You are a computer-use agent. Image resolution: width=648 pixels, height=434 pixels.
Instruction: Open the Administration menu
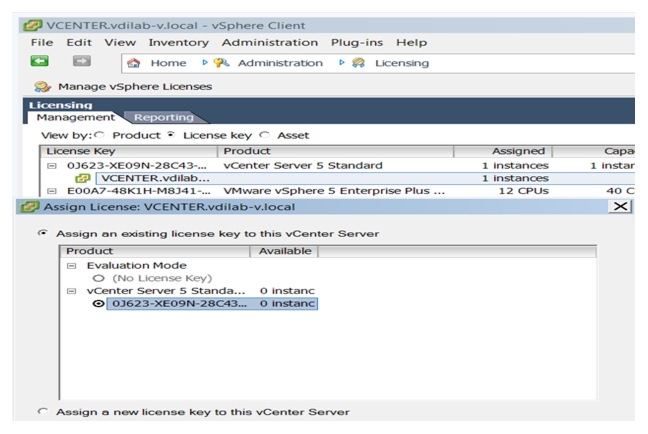(x=270, y=43)
